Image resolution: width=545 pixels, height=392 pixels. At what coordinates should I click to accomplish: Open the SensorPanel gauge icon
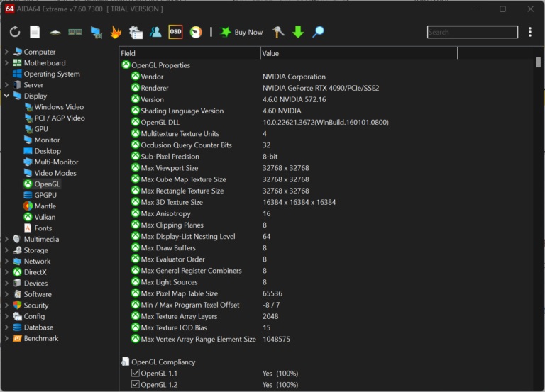pos(196,32)
